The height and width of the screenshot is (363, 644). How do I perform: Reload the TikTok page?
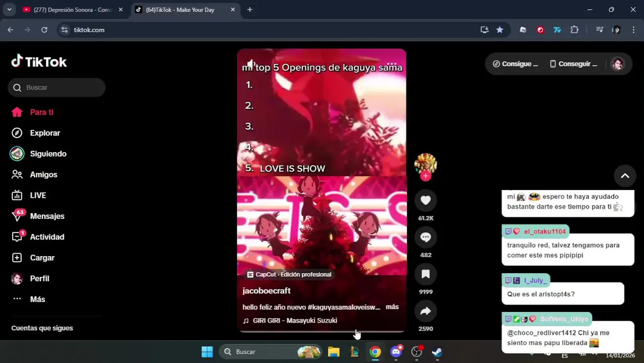pyautogui.click(x=44, y=30)
